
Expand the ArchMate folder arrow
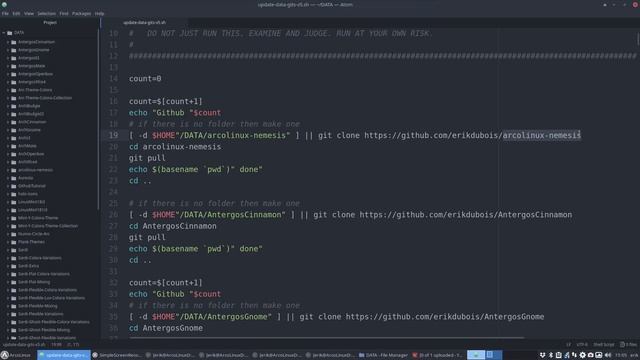tap(8, 146)
